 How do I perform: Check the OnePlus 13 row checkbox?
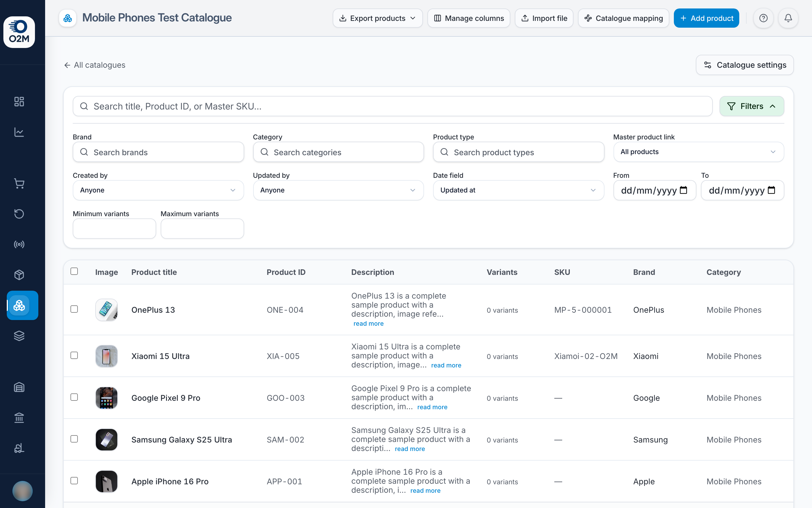pyautogui.click(x=74, y=309)
